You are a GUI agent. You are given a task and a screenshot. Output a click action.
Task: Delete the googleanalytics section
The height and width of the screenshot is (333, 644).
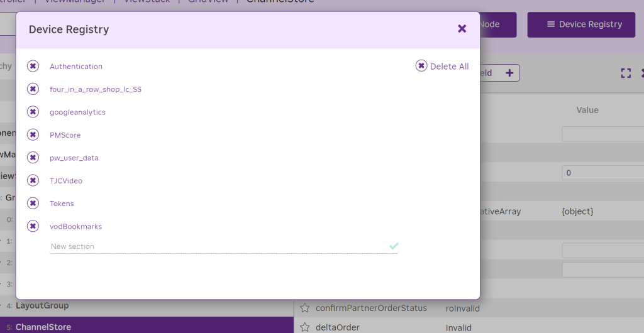pyautogui.click(x=33, y=112)
